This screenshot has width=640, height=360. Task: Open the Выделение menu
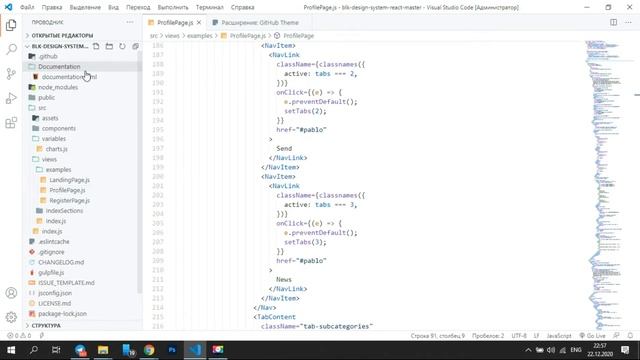tap(85, 7)
